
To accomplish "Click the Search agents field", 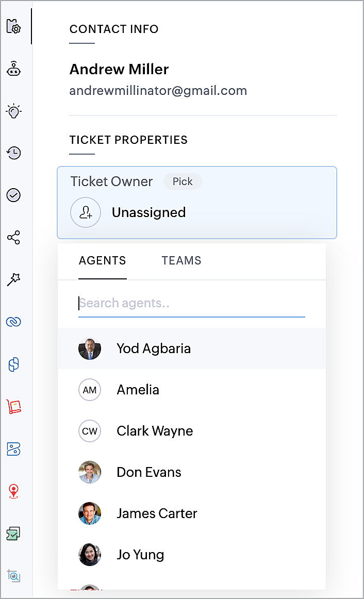I will [x=192, y=303].
